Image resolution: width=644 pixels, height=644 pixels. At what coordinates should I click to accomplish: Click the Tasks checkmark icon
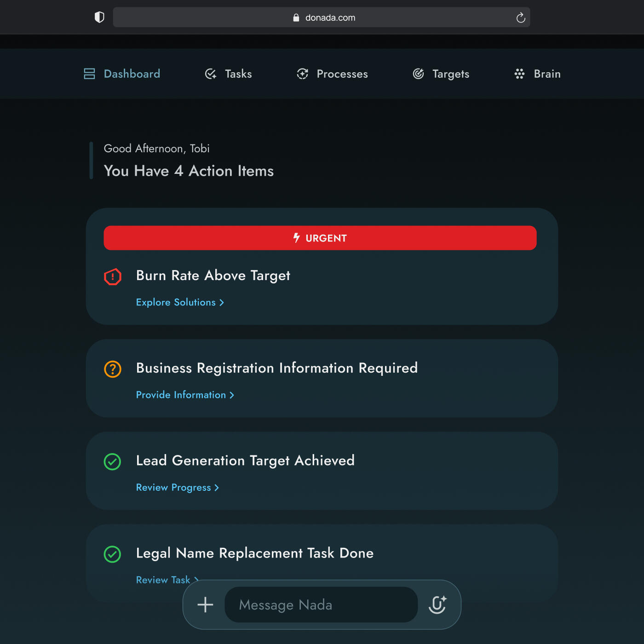[211, 74]
